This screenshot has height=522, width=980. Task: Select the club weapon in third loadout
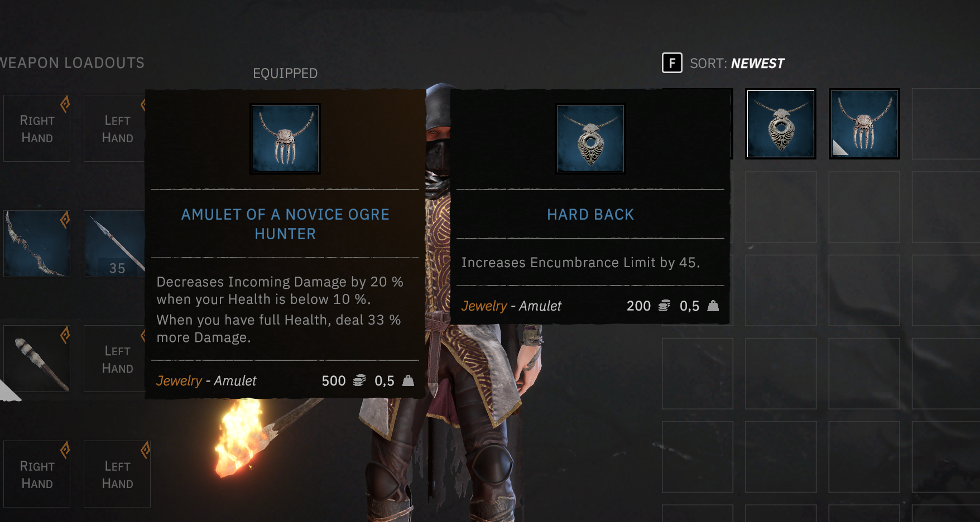[37, 359]
